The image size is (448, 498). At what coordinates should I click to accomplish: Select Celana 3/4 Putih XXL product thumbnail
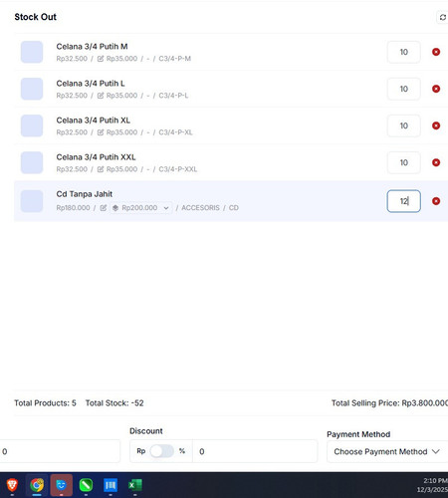coord(32,162)
